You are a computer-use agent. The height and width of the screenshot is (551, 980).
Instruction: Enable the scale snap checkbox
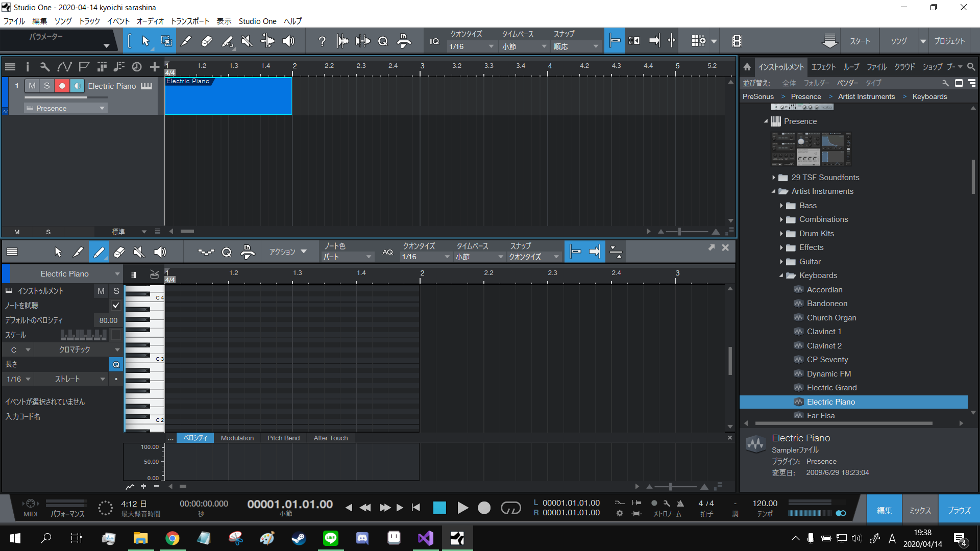pyautogui.click(x=116, y=335)
